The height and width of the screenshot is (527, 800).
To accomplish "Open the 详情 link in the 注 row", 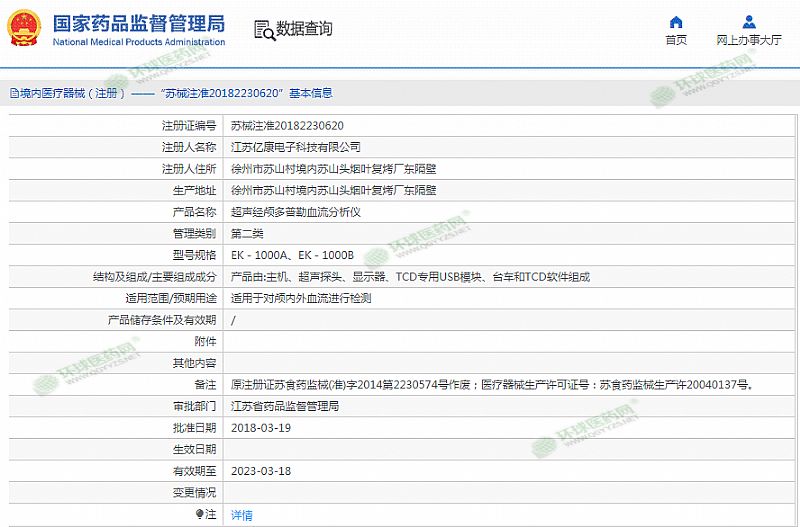I will tap(241, 515).
